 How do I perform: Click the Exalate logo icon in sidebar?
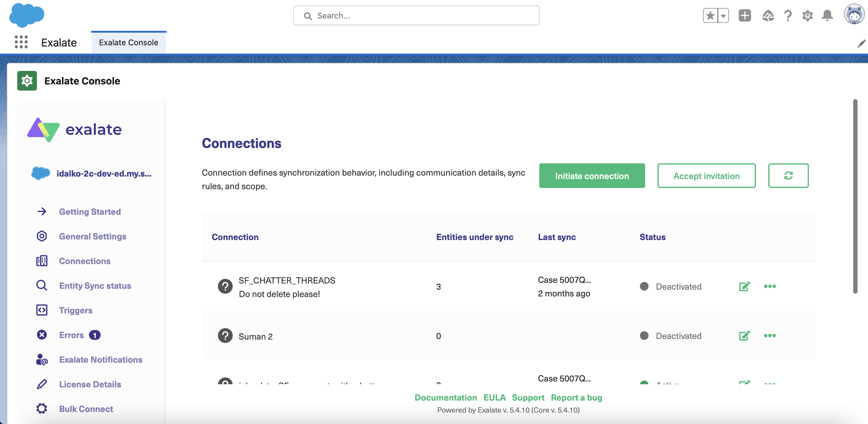(43, 128)
